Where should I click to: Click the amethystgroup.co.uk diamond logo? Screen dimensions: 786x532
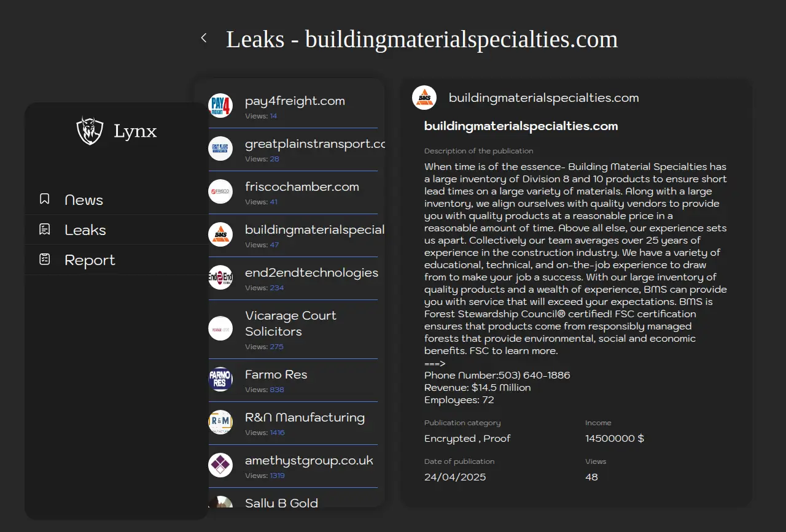pos(220,465)
